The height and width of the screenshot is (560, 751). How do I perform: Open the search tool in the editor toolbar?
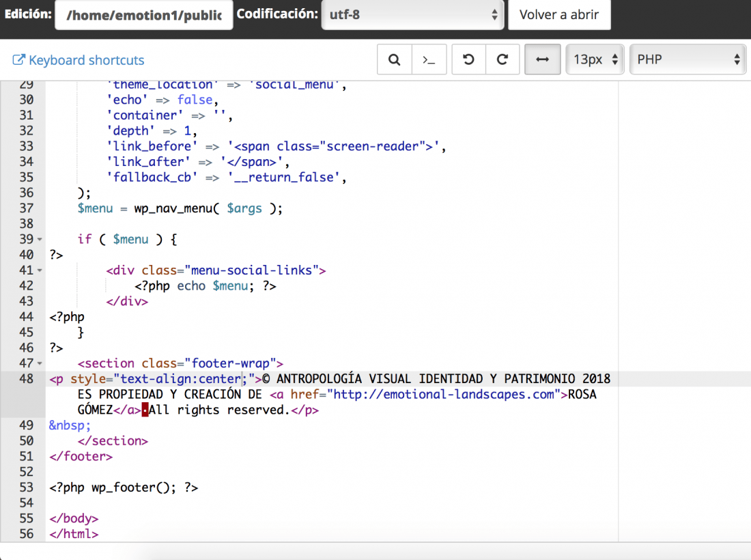pos(394,59)
